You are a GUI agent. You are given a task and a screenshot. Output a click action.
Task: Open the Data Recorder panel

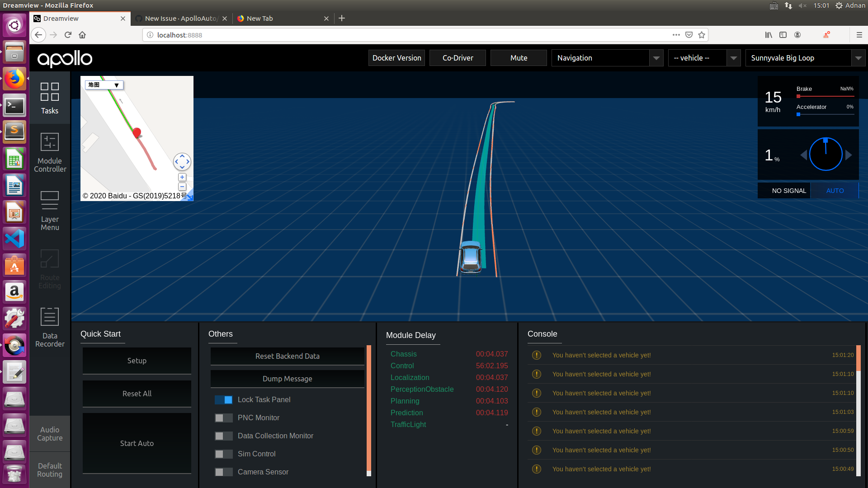point(50,328)
